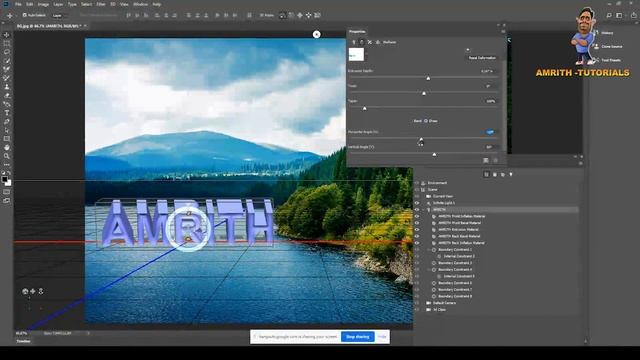Open the Image menu
Viewport: 640px width, 360px height.
[43, 4]
